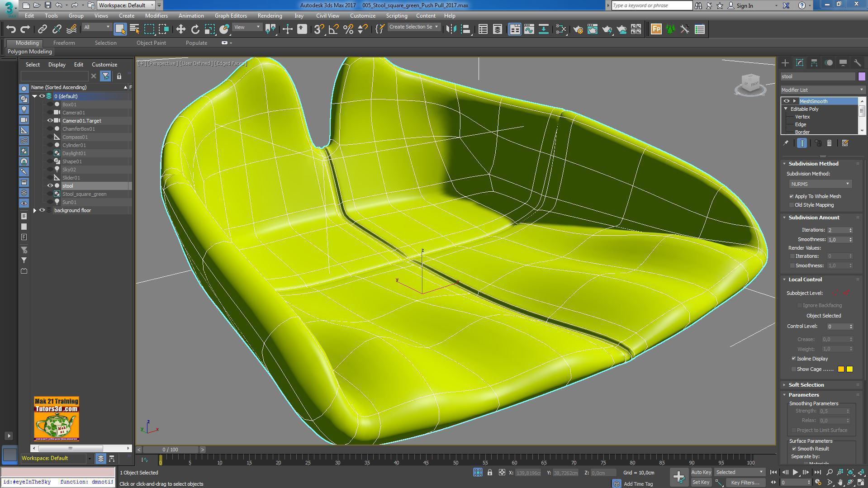Hide the stool object via eye icon

click(x=50, y=186)
